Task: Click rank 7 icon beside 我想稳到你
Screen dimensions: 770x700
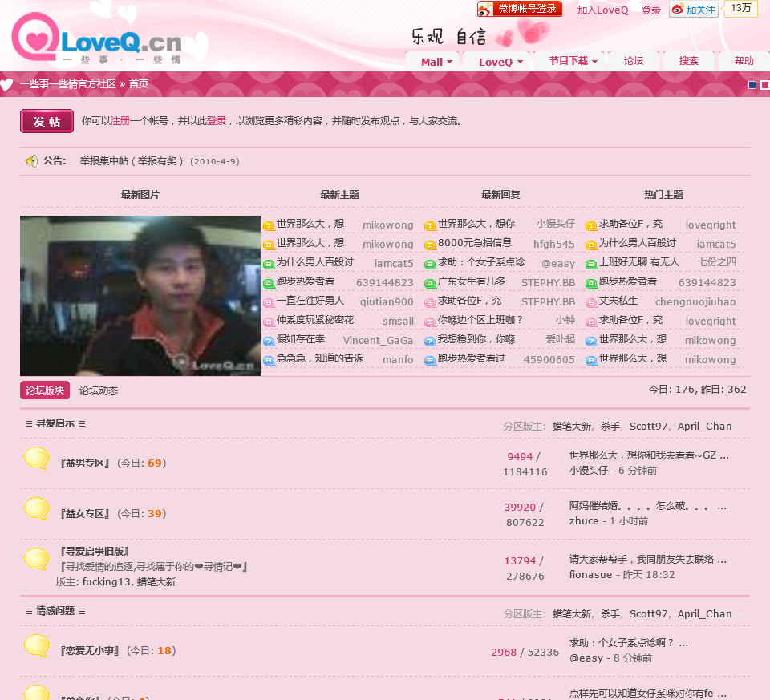Action: 430,341
